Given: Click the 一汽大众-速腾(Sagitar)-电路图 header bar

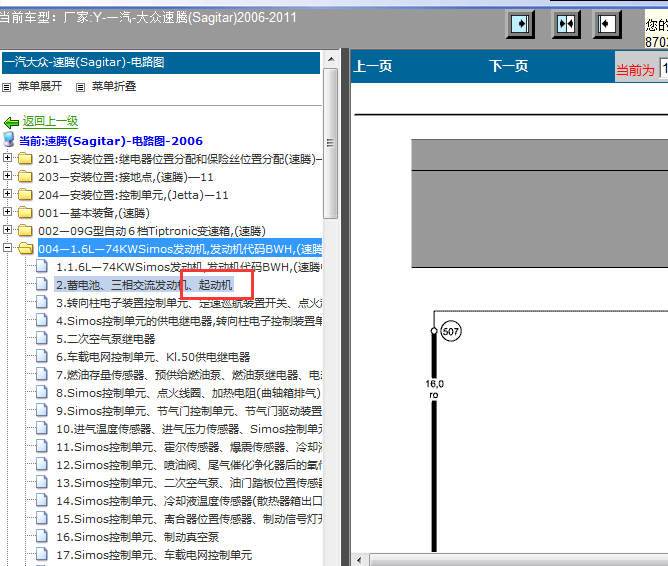Looking at the screenshot, I should coord(161,63).
